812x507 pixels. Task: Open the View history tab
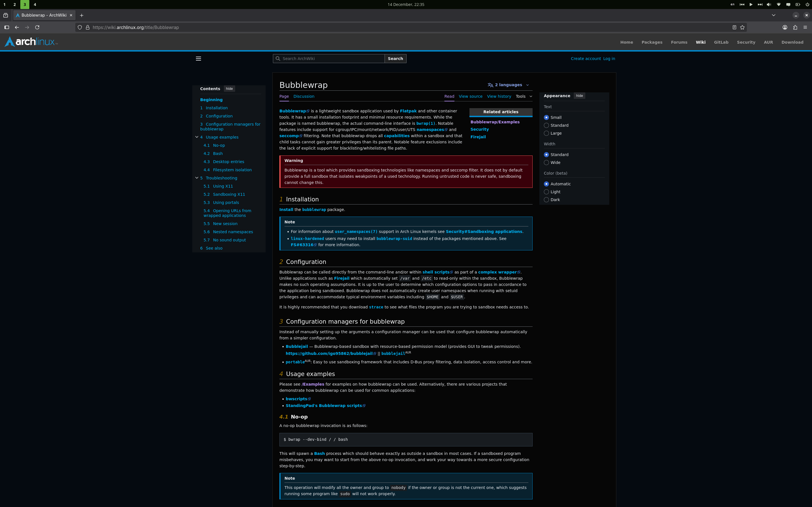point(498,97)
